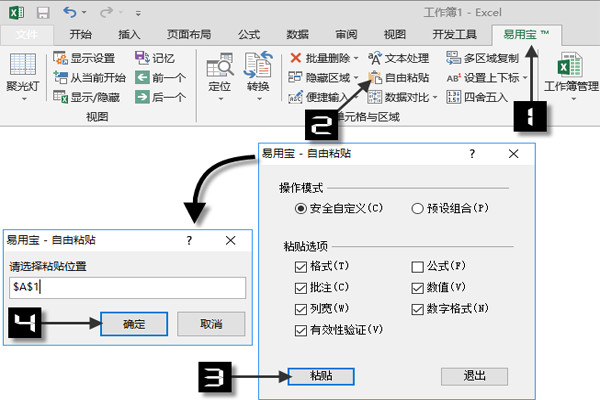600x400 pixels.
Task: Switch to the 公式 ribbon tab
Action: [249, 34]
